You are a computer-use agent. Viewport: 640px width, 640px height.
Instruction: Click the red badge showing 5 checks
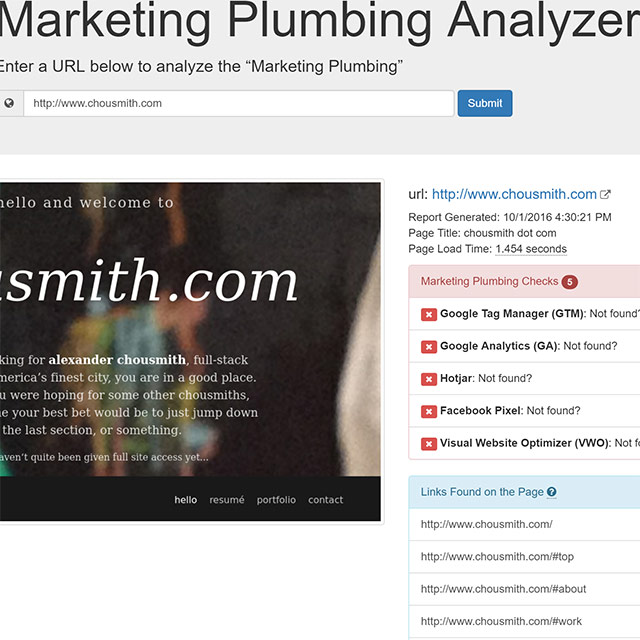(x=569, y=282)
